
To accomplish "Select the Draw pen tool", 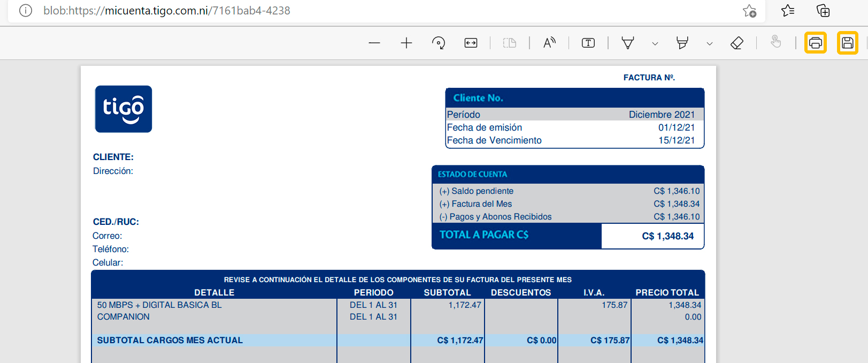I will [x=628, y=43].
